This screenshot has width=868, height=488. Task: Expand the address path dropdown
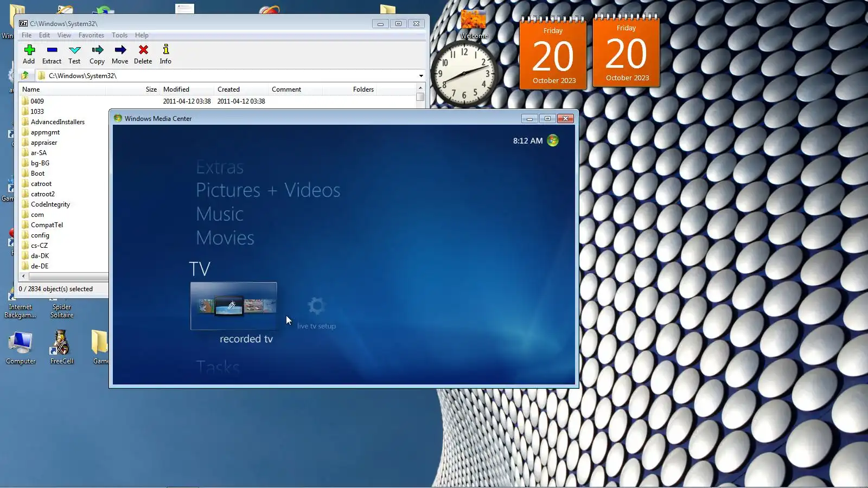pos(421,76)
